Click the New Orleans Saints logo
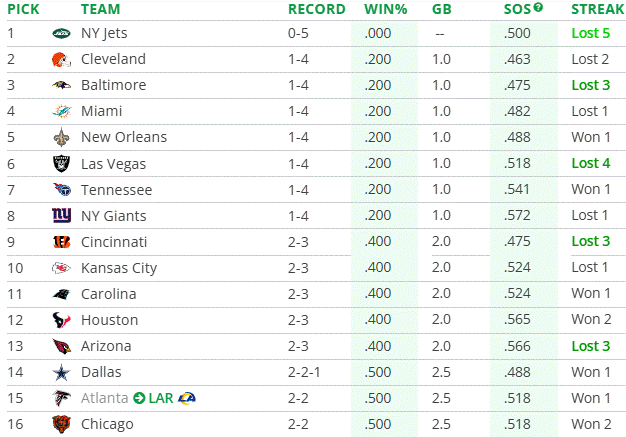This screenshot has width=626, height=437. [x=62, y=137]
